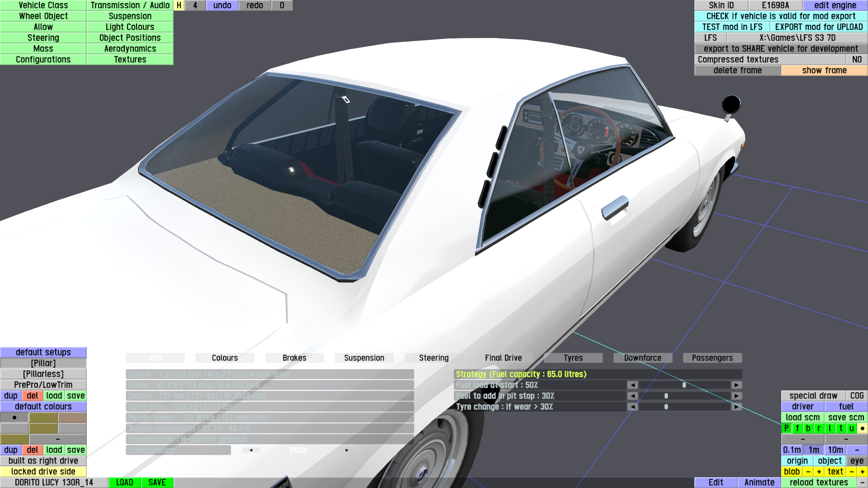Increase fuel load at start with right arrow

pos(736,385)
